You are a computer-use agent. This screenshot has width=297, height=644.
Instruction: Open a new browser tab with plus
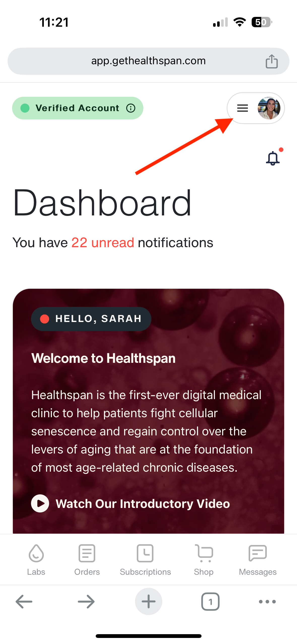pyautogui.click(x=148, y=601)
